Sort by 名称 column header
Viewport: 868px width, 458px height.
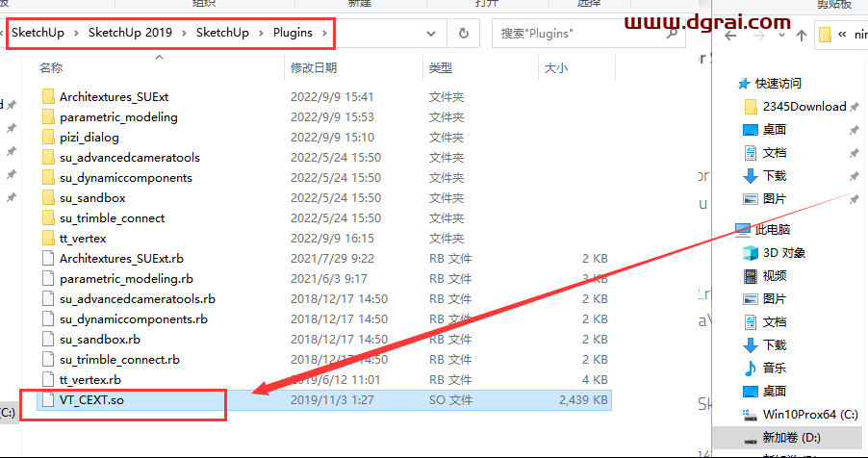(x=51, y=67)
